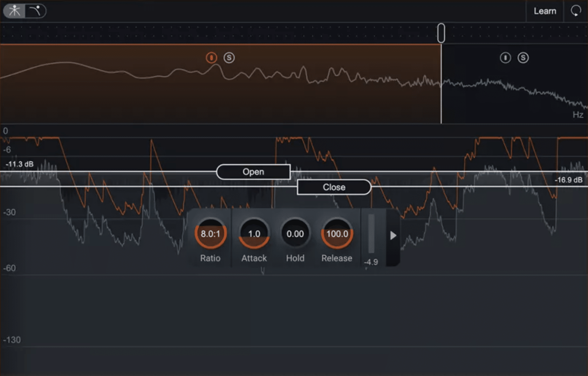Click the Attack label
Viewport: 588px width, 376px height.
coord(254,258)
